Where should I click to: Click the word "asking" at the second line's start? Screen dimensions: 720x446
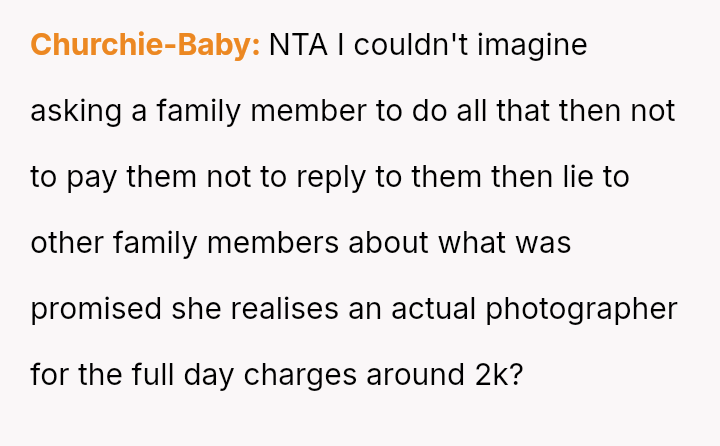[76, 111]
